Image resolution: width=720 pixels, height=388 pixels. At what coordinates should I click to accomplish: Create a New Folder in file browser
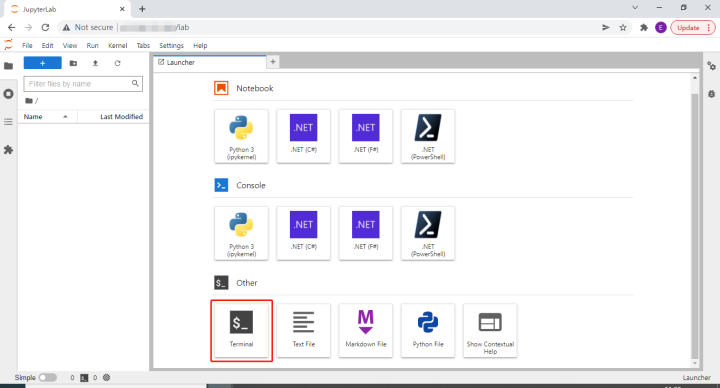coord(73,63)
